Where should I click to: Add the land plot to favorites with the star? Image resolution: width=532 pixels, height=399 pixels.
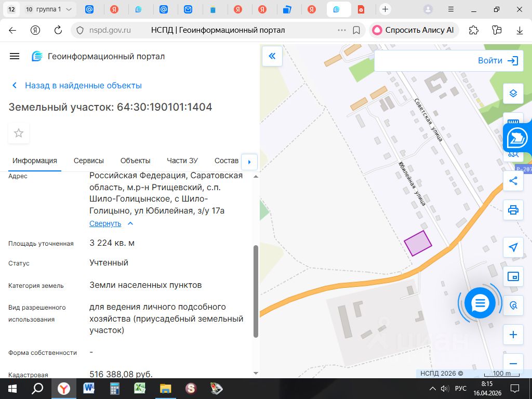pos(19,133)
